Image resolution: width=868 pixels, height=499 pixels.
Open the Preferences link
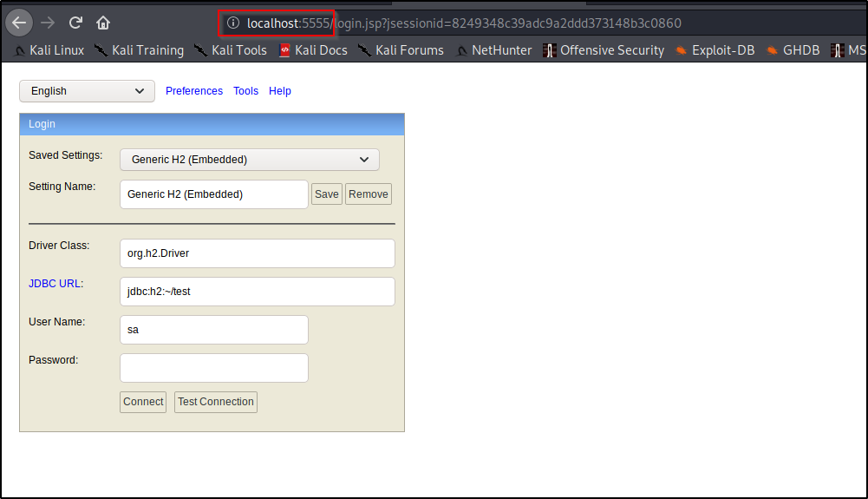tap(193, 91)
